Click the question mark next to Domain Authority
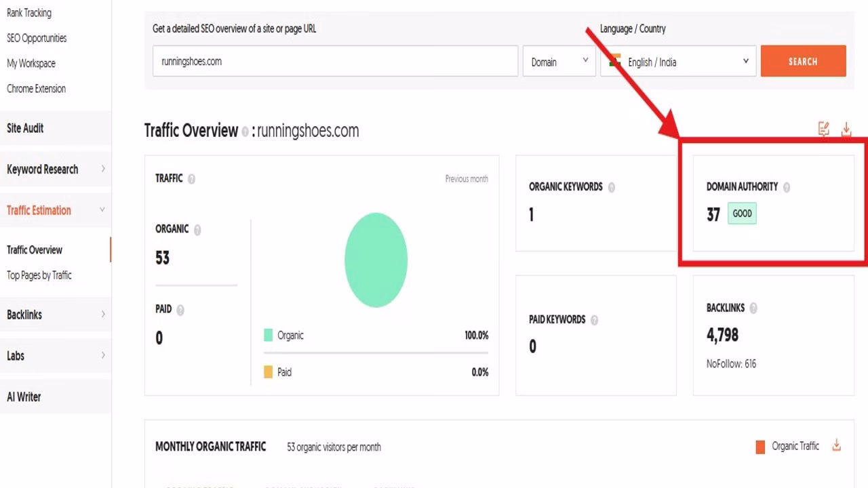The image size is (868, 488). (787, 187)
